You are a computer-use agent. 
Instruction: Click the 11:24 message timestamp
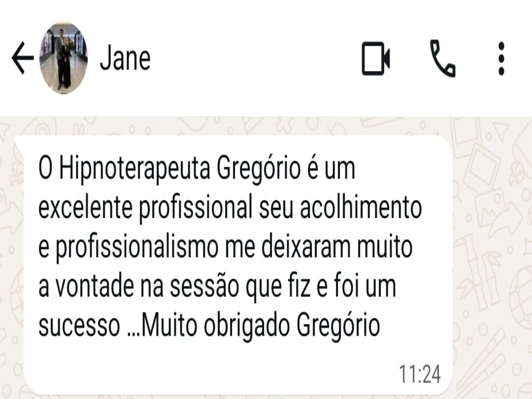pyautogui.click(x=420, y=374)
